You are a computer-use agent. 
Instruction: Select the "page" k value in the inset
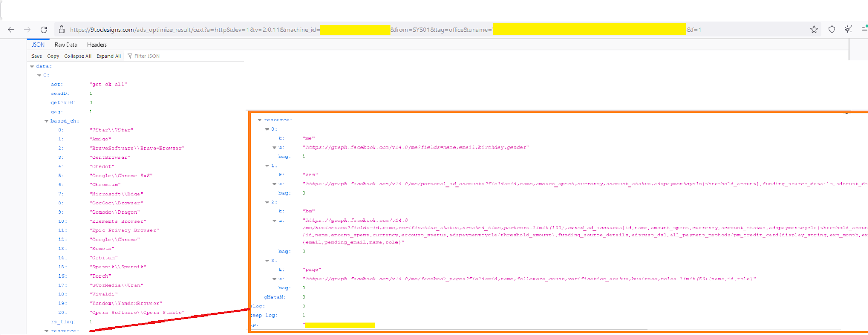point(311,269)
